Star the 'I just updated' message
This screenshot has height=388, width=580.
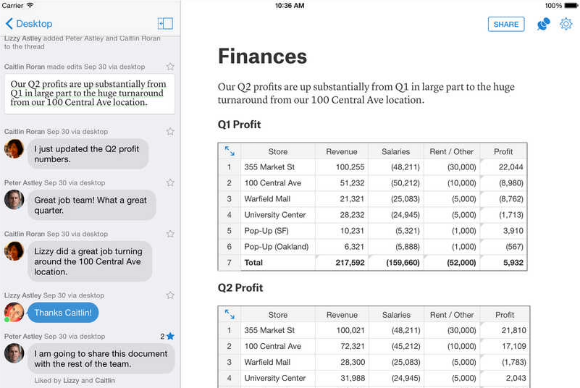170,132
